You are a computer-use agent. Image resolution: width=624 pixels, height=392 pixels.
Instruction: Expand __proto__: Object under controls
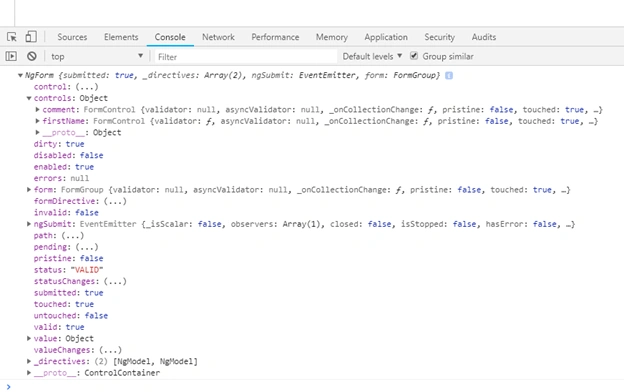click(37, 133)
